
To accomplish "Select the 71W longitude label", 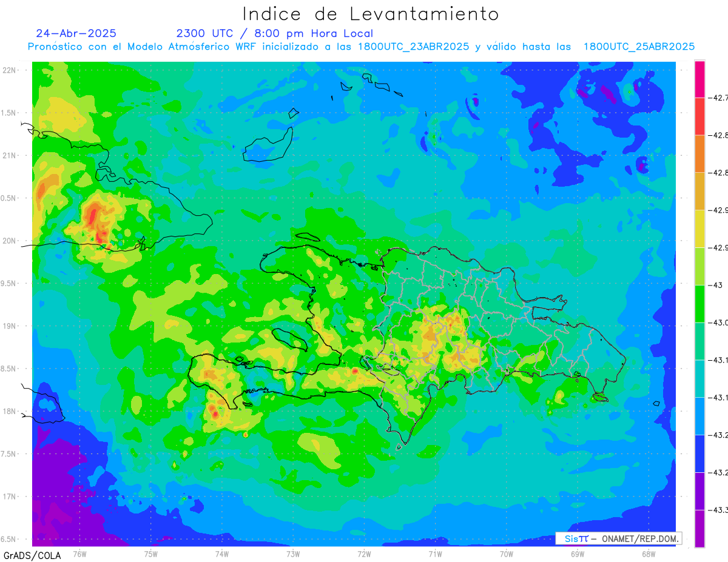I will (x=435, y=554).
